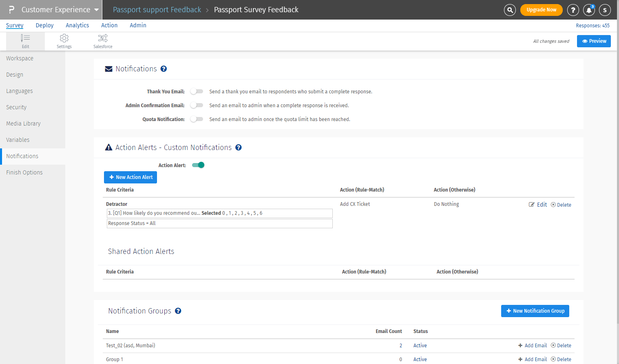Edit the Detractor action alert

538,205
